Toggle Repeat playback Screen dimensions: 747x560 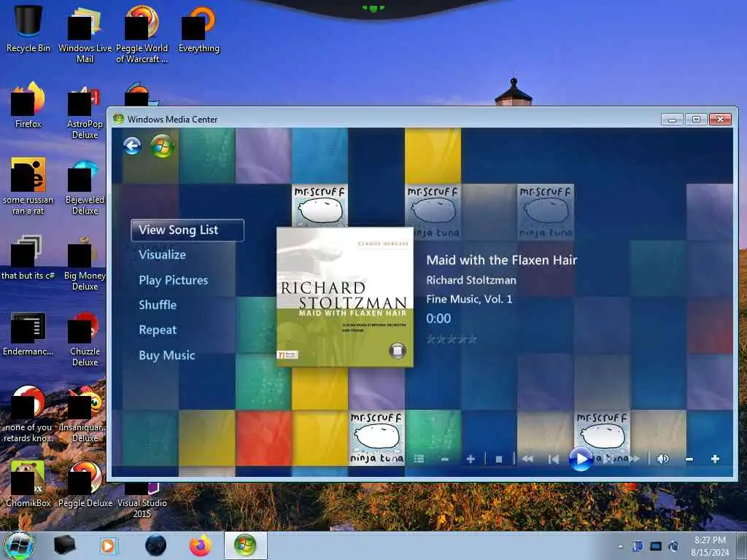click(x=158, y=330)
